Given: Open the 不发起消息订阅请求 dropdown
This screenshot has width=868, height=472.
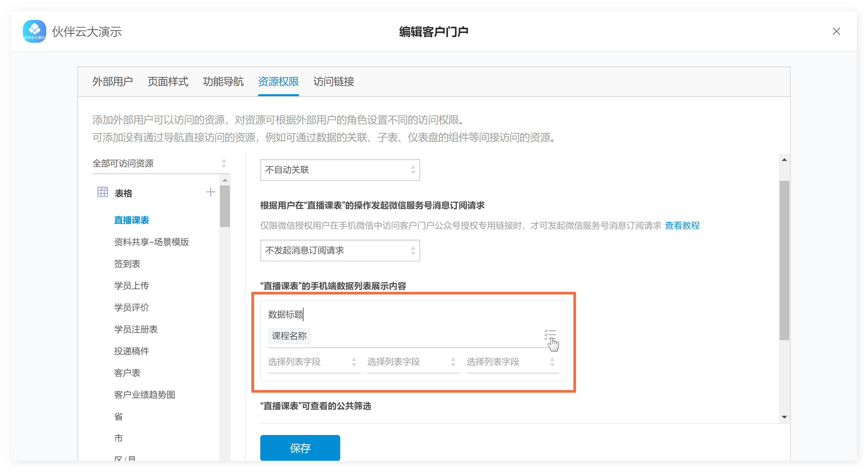Looking at the screenshot, I should 340,251.
